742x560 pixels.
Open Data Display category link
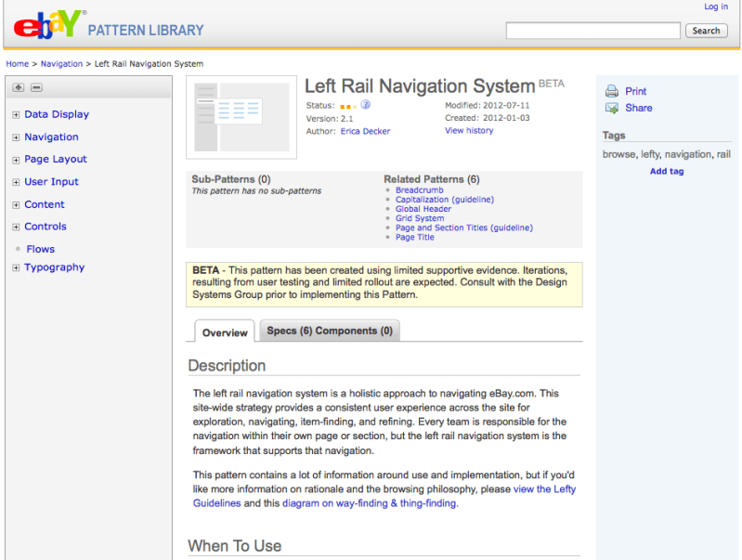57,114
